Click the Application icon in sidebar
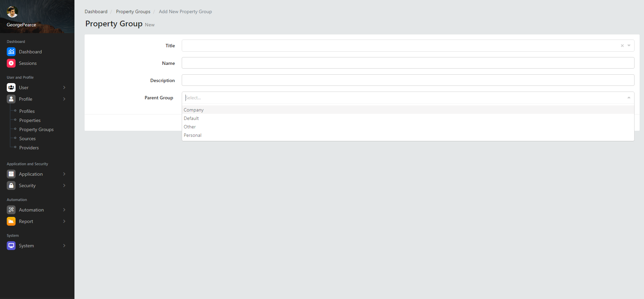This screenshot has width=644, height=299. (x=11, y=174)
